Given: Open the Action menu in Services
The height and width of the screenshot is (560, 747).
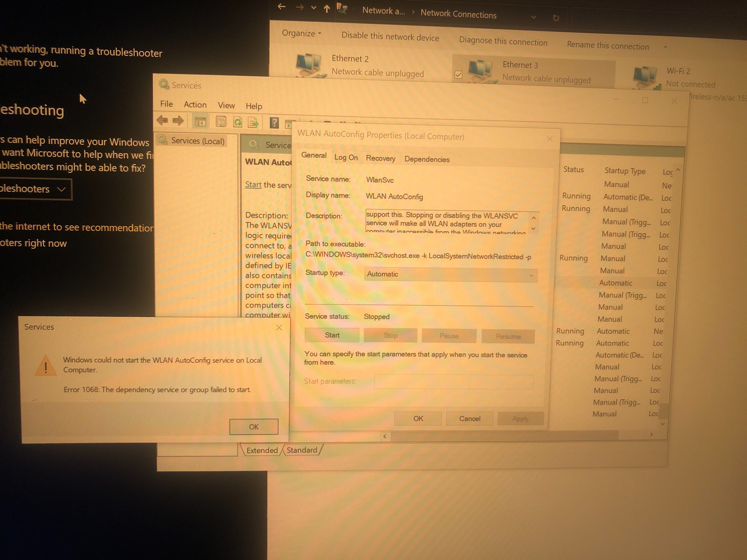Looking at the screenshot, I should coord(195,105).
